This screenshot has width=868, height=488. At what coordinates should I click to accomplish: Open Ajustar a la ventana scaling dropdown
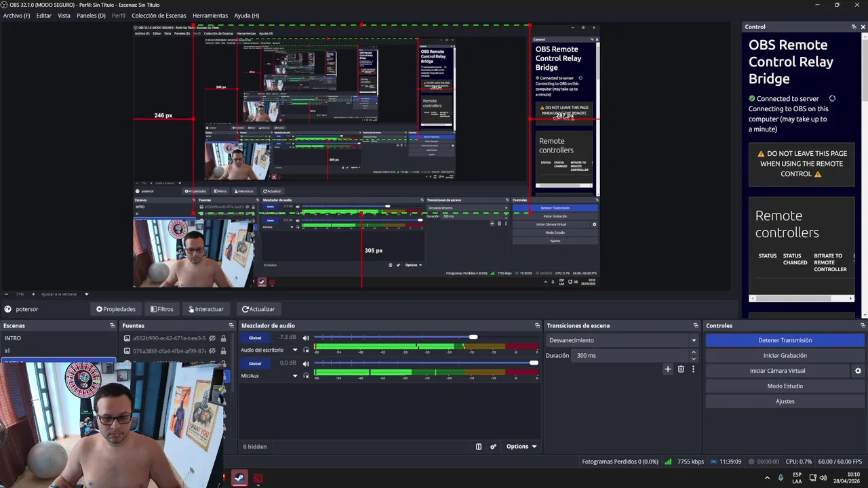tap(65, 294)
